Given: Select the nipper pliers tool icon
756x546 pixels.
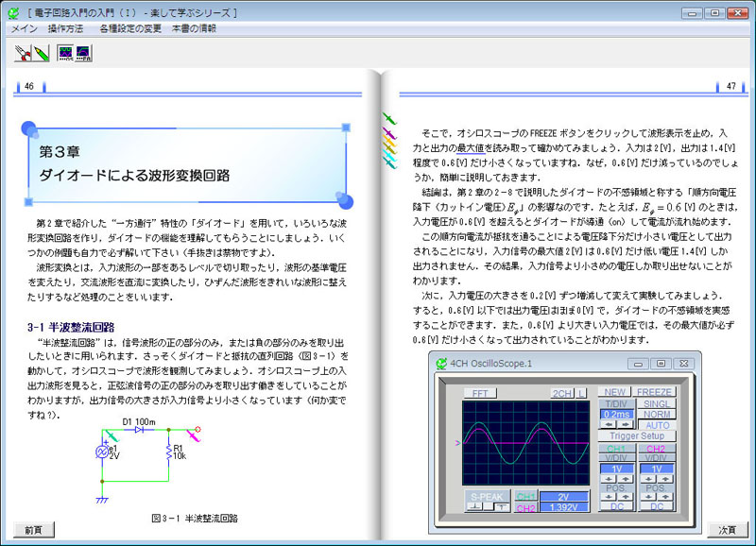Looking at the screenshot, I should pyautogui.click(x=23, y=53).
